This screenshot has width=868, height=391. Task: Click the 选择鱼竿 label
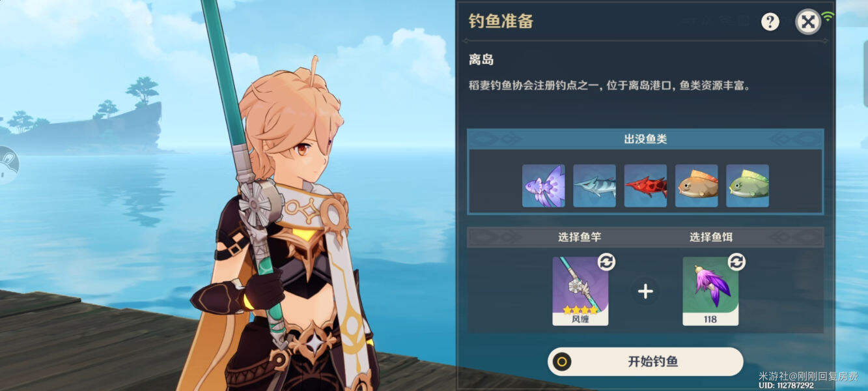[580, 237]
